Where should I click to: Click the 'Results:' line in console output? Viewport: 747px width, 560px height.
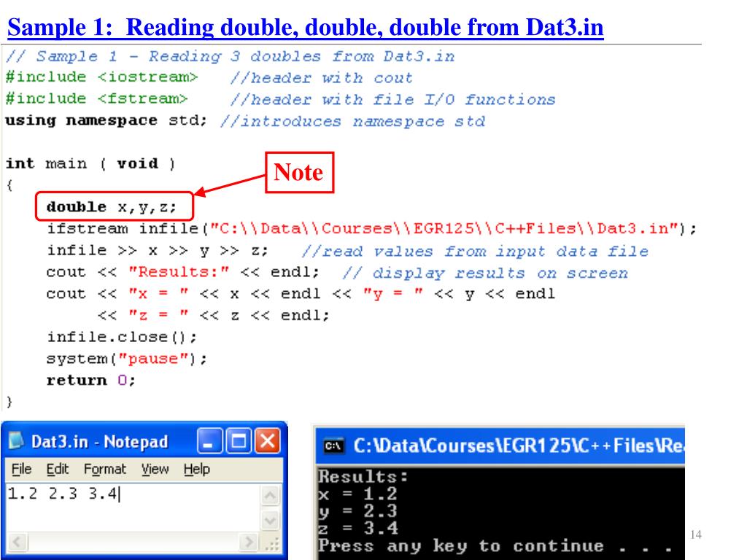pos(363,477)
